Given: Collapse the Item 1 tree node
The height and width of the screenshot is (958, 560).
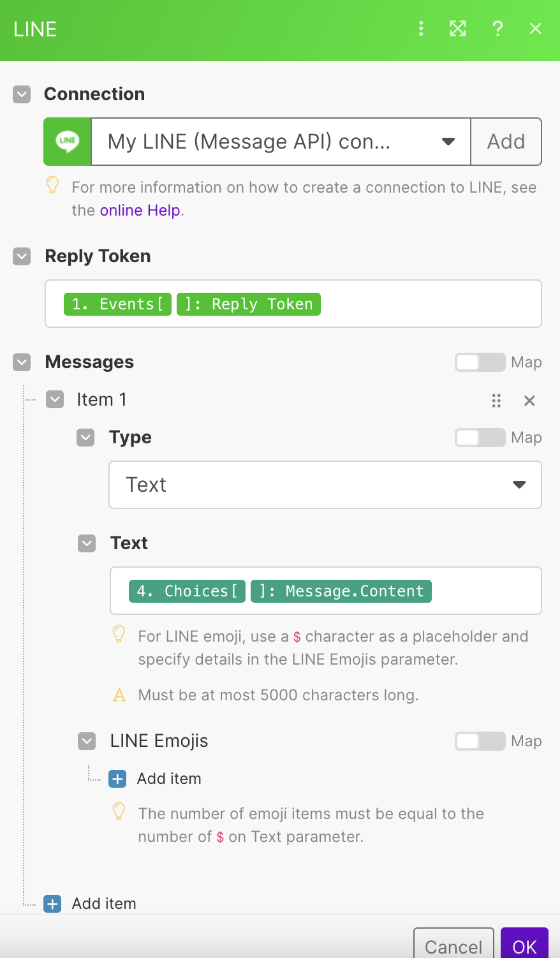Looking at the screenshot, I should (x=55, y=400).
